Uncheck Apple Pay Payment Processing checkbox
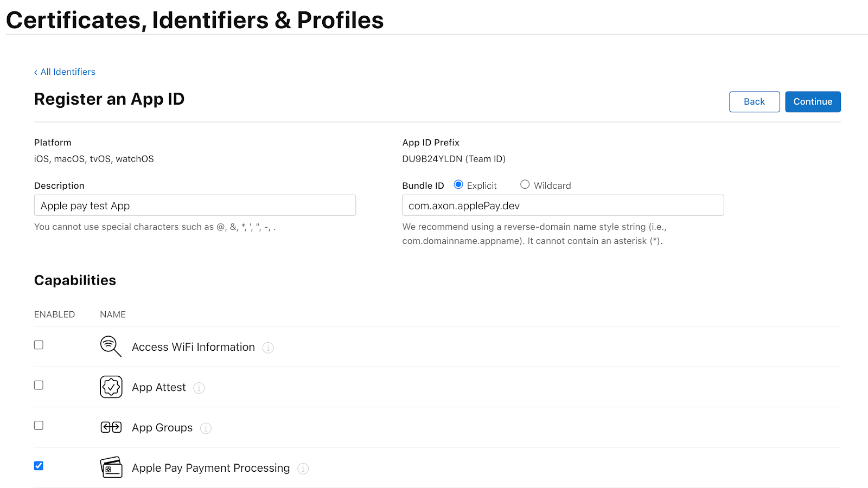868x488 pixels. 39,466
